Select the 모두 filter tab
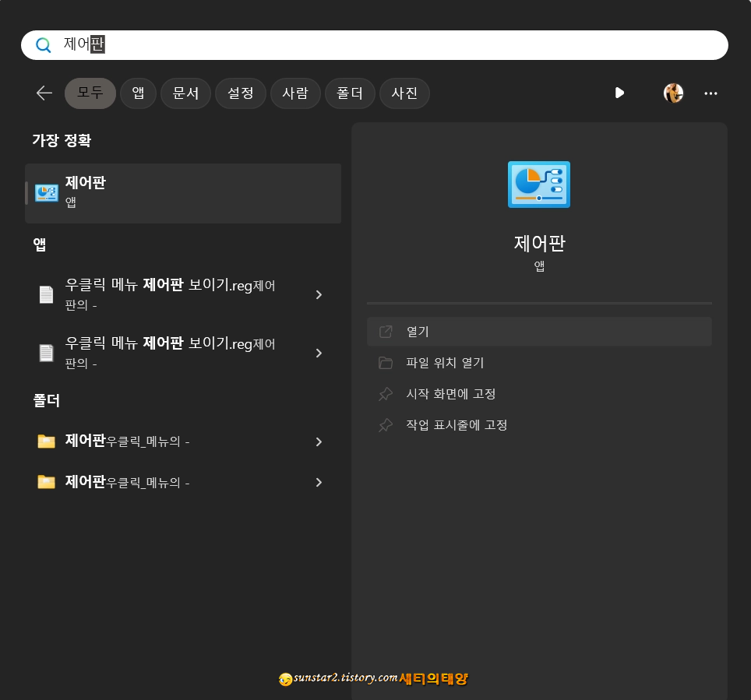Image resolution: width=751 pixels, height=700 pixels. tap(90, 93)
